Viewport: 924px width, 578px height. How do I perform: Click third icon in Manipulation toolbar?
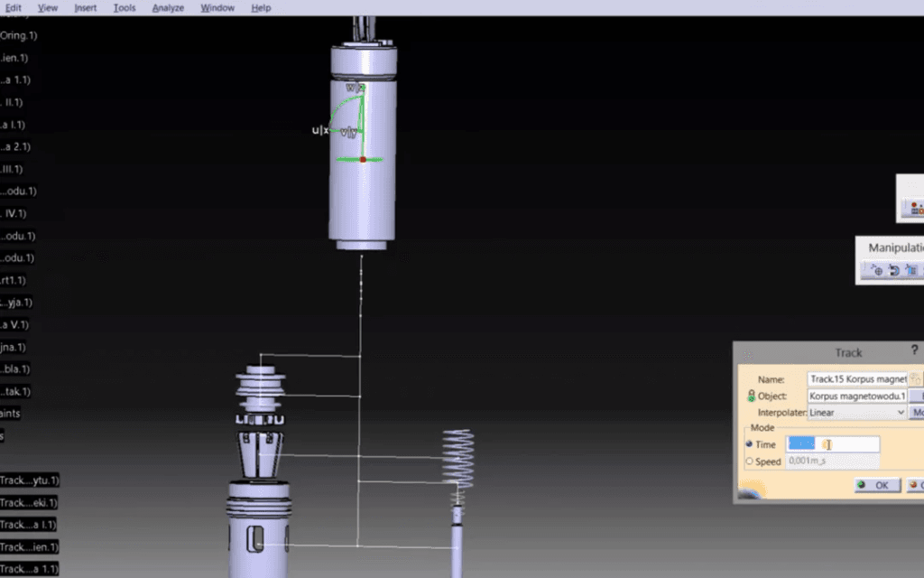[911, 270]
